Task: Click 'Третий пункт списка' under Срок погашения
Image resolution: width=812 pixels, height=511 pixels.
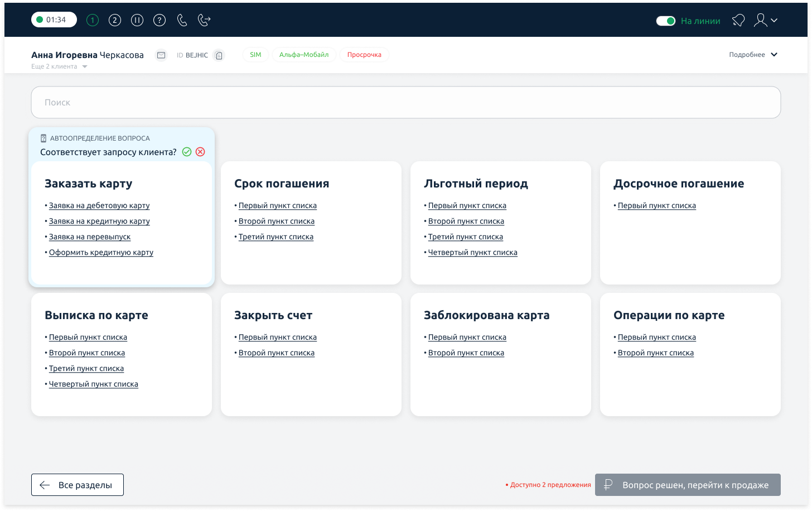Action: (276, 237)
